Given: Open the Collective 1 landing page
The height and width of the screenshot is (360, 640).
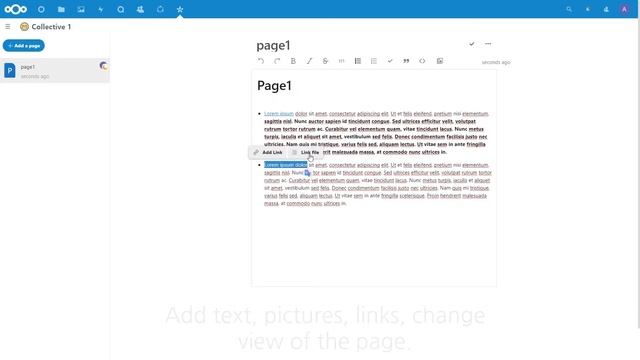Looking at the screenshot, I should [x=46, y=27].
